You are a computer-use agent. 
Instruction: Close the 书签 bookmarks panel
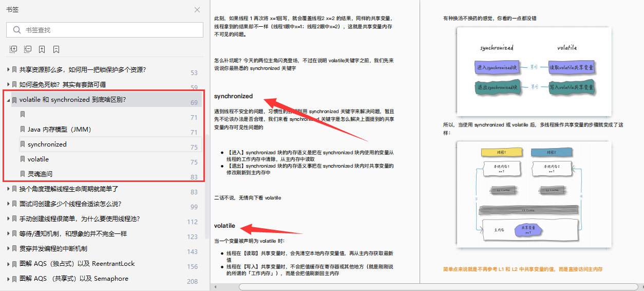point(197,10)
